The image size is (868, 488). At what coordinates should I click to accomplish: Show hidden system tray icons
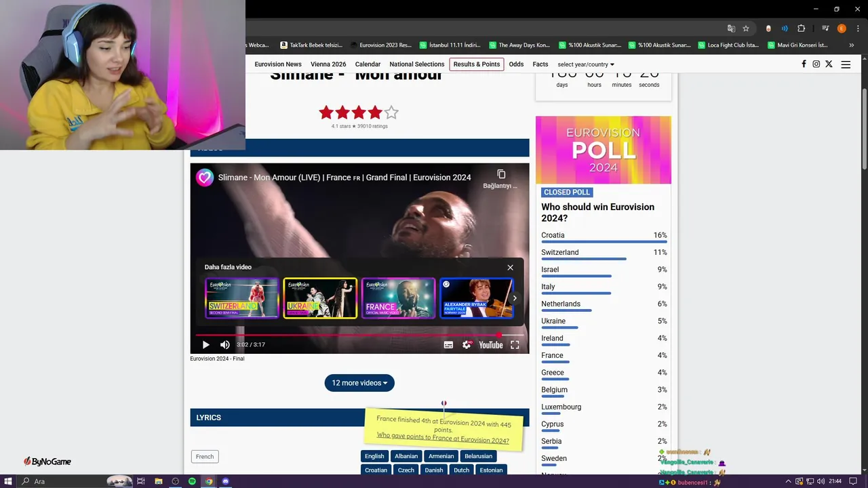tap(788, 481)
